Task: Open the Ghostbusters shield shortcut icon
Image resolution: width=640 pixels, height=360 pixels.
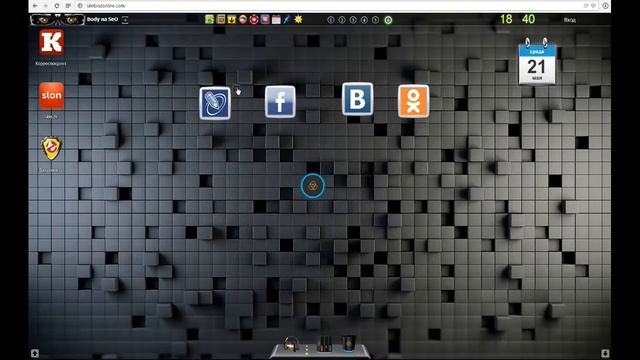Action: tap(51, 149)
